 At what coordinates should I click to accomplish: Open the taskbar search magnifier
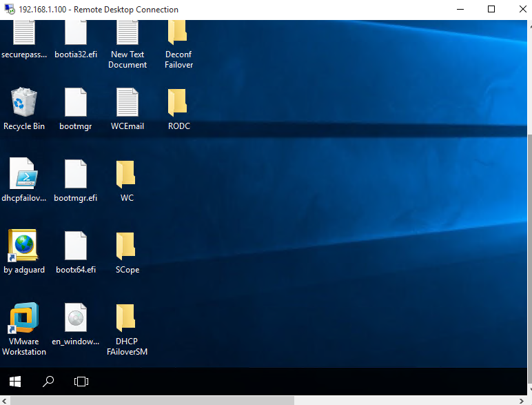[48, 382]
